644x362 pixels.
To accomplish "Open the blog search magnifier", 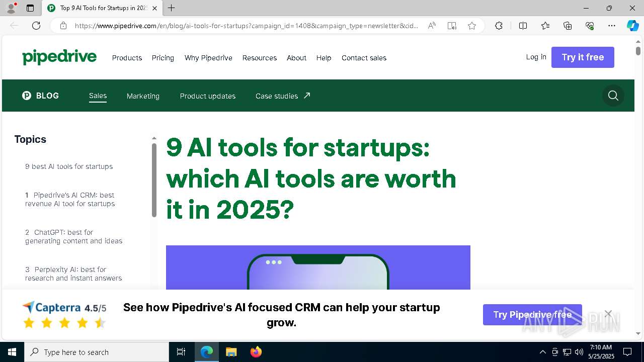I will [613, 96].
